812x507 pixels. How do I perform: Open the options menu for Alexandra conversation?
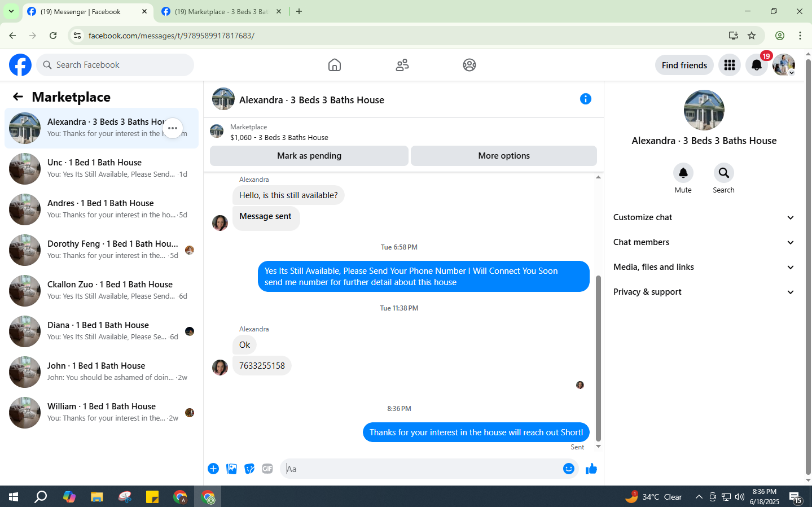tap(173, 128)
